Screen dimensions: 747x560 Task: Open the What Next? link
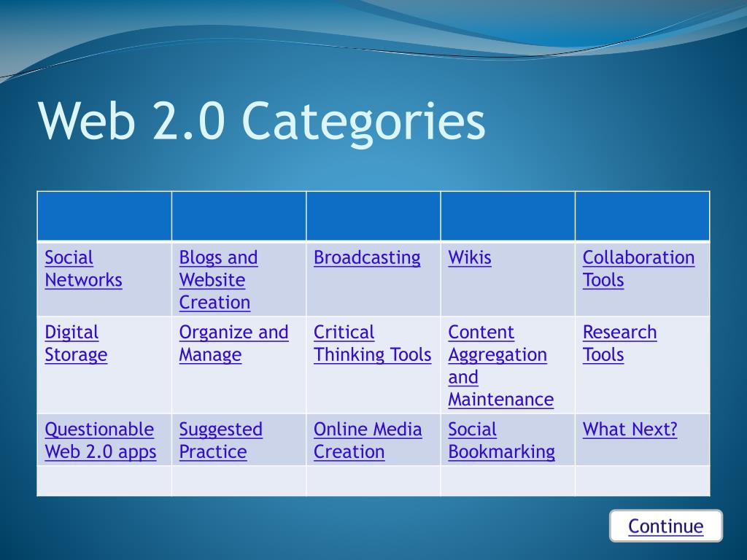click(630, 429)
